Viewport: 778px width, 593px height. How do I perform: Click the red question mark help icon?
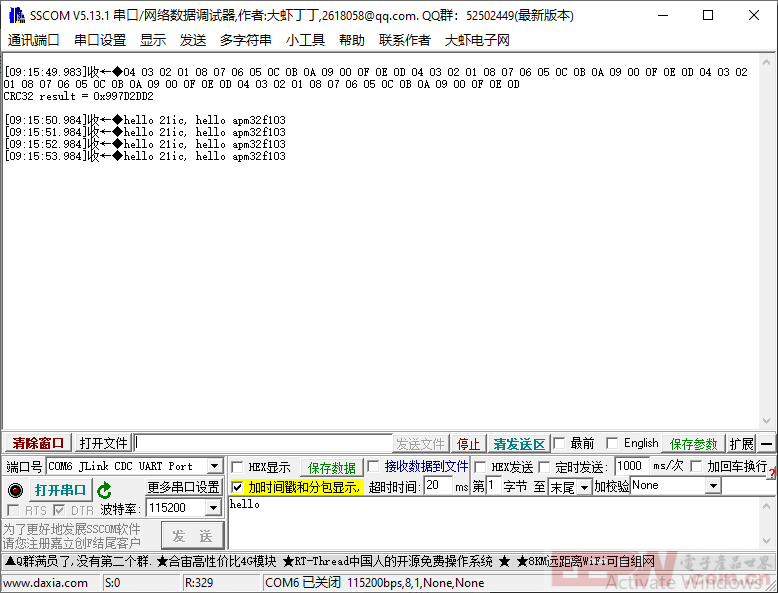(x=772, y=474)
